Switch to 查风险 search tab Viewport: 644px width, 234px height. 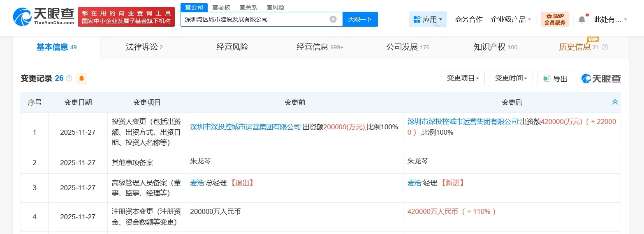click(x=275, y=7)
